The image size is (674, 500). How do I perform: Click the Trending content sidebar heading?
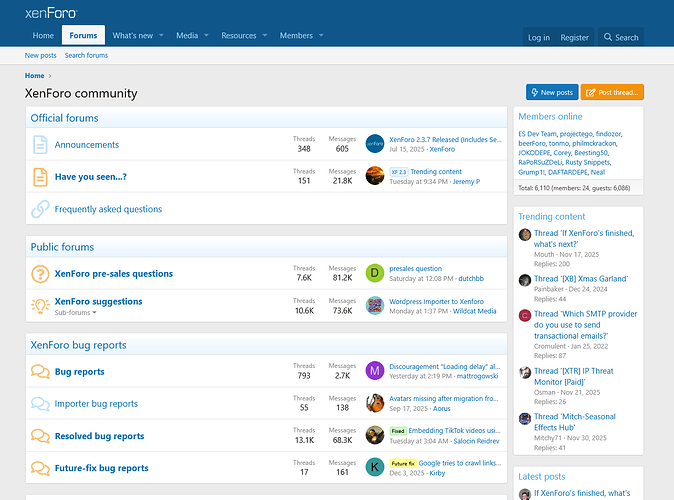(x=551, y=217)
